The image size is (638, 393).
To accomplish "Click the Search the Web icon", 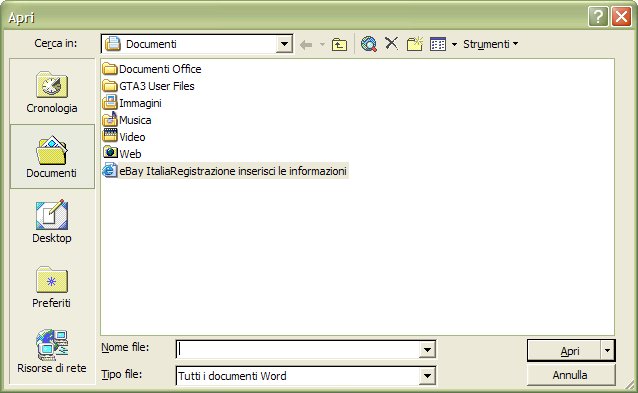I will pyautogui.click(x=369, y=44).
